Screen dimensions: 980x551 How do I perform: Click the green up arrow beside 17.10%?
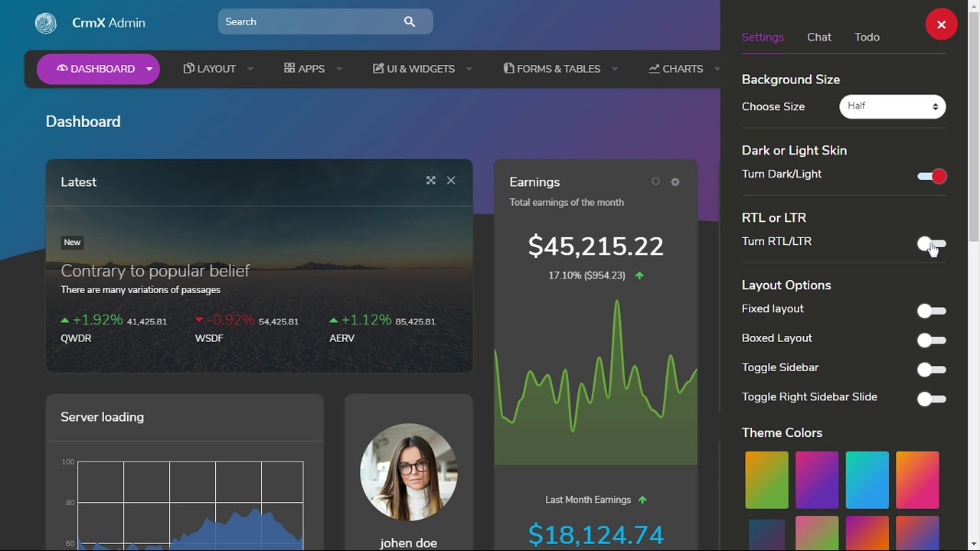pyautogui.click(x=639, y=275)
